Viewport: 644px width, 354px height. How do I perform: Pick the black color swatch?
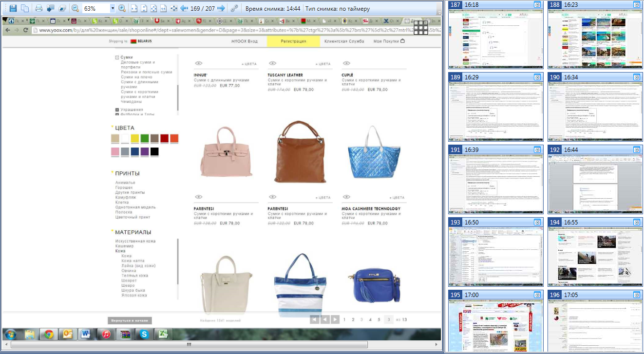[154, 151]
